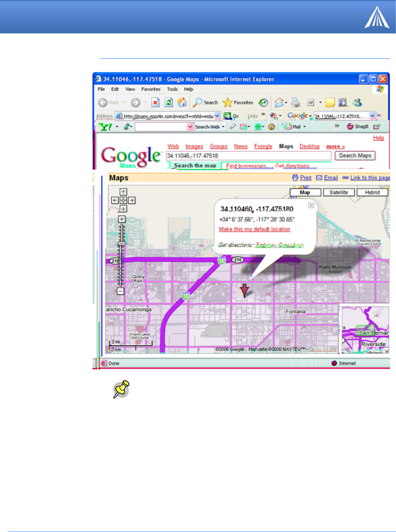Open the Favorites menu
Screen dimensions: 396x532
(151, 89)
